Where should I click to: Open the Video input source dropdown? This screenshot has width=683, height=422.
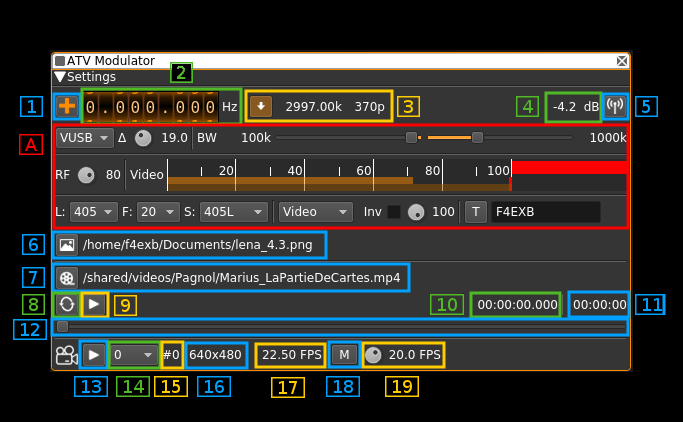316,212
